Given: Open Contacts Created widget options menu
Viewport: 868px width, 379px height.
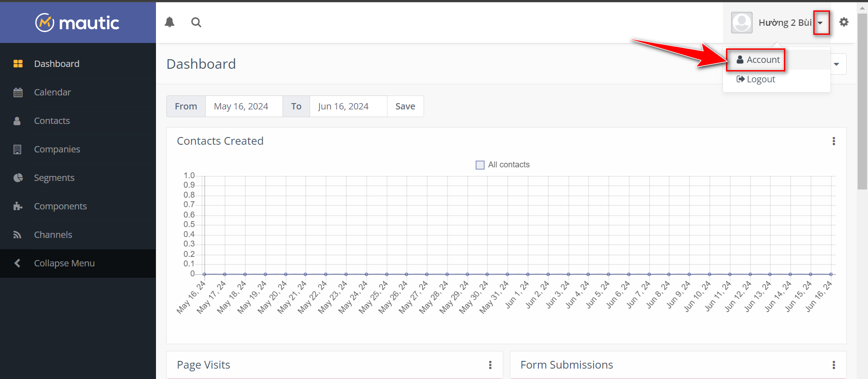Looking at the screenshot, I should pos(834,141).
